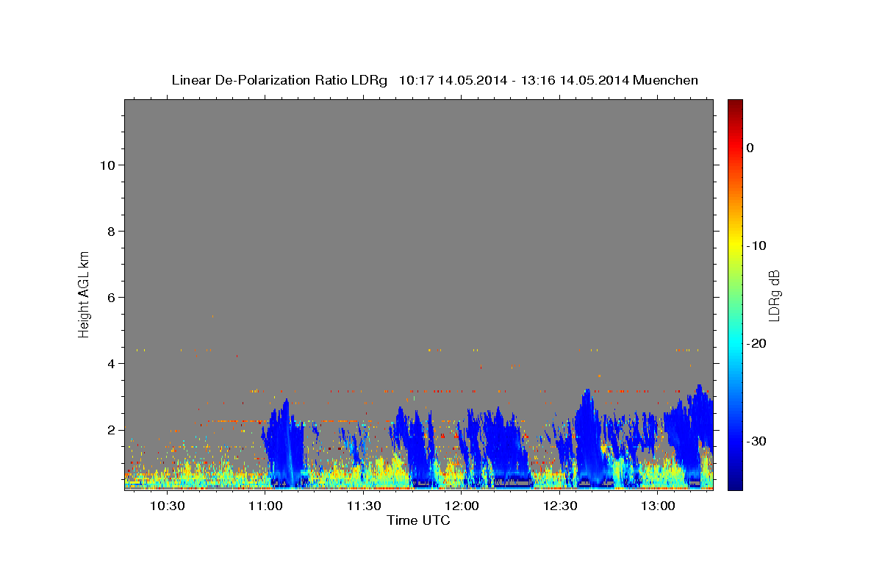
Task: Click the colorbar label '-20' on the scale
Action: tap(757, 343)
